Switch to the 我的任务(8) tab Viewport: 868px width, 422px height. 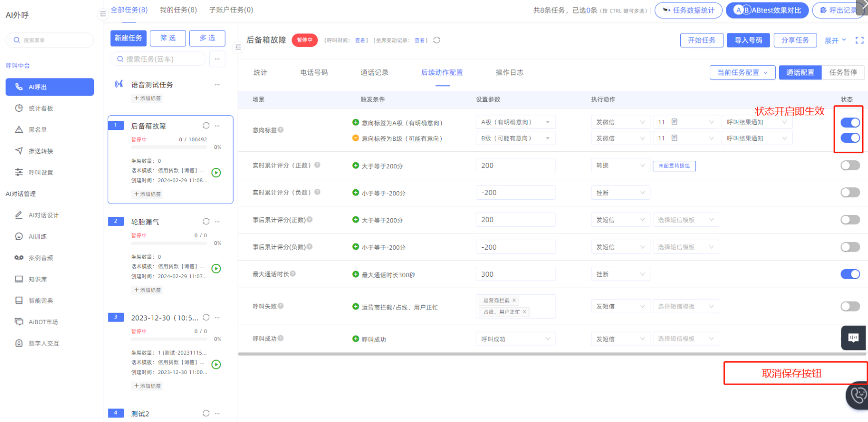[178, 10]
